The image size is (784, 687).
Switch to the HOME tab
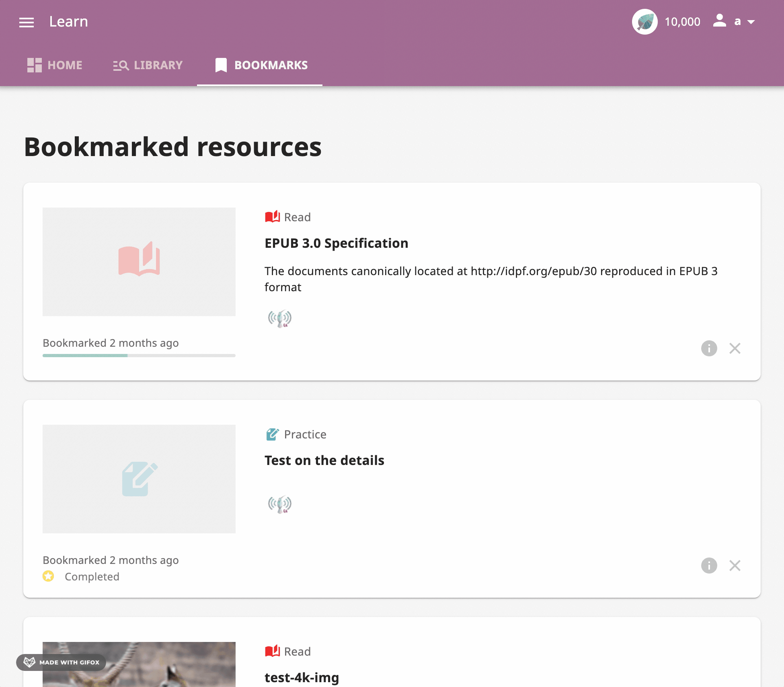tap(55, 65)
